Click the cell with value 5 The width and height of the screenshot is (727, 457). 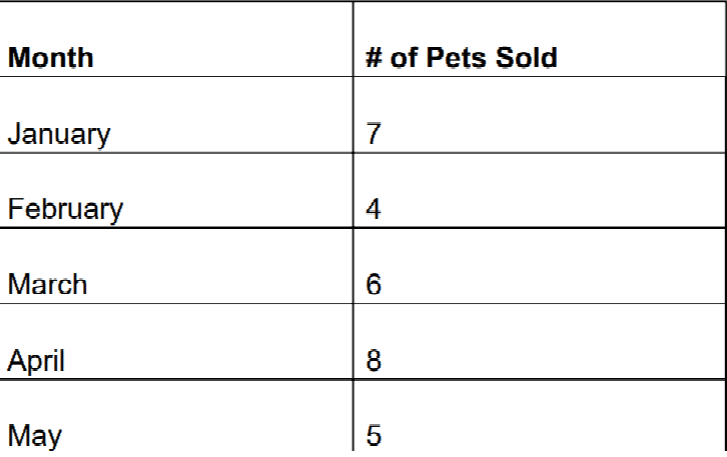(539, 416)
